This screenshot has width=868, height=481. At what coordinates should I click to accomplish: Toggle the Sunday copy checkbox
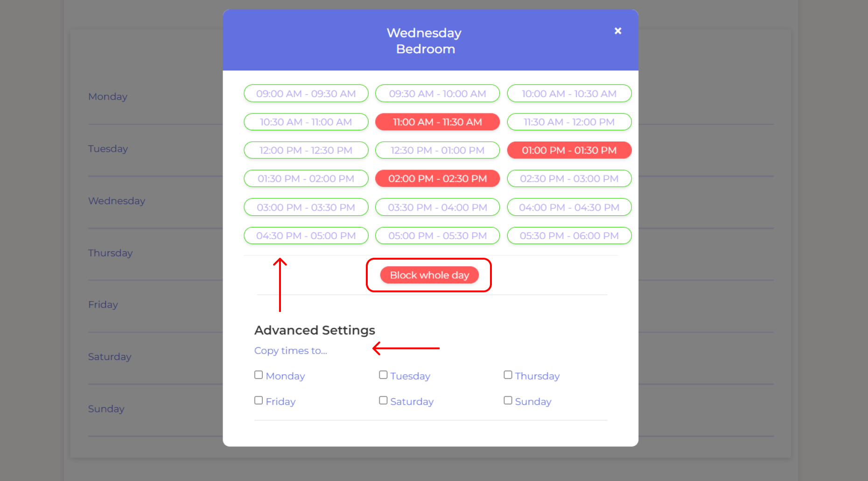(x=508, y=400)
